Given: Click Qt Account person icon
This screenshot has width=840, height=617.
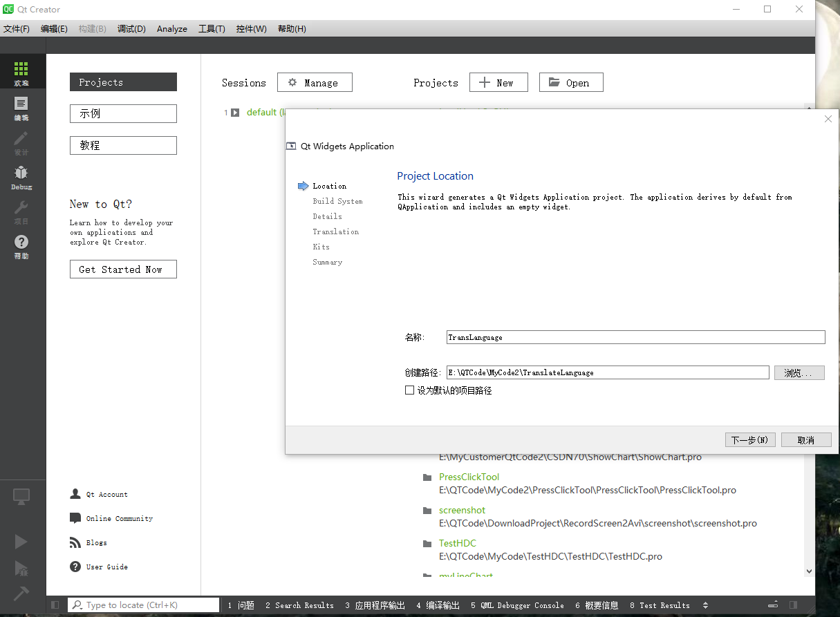Looking at the screenshot, I should point(75,494).
